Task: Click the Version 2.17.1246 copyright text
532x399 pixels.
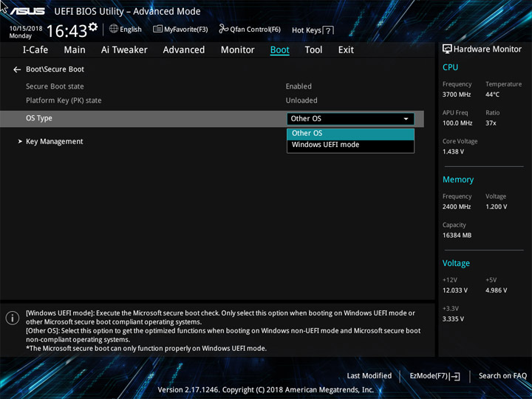Action: point(266,390)
